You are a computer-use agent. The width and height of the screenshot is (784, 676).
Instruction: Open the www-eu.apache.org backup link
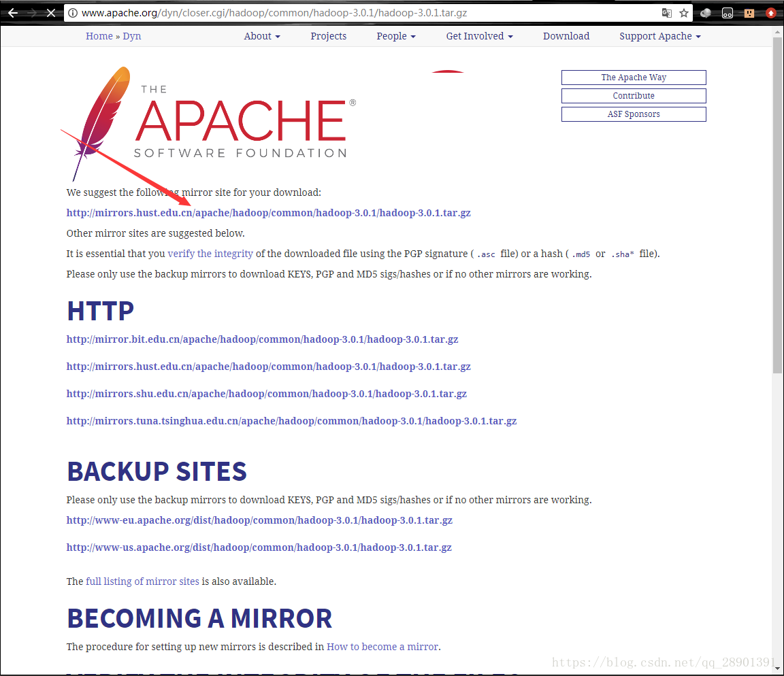(x=259, y=521)
